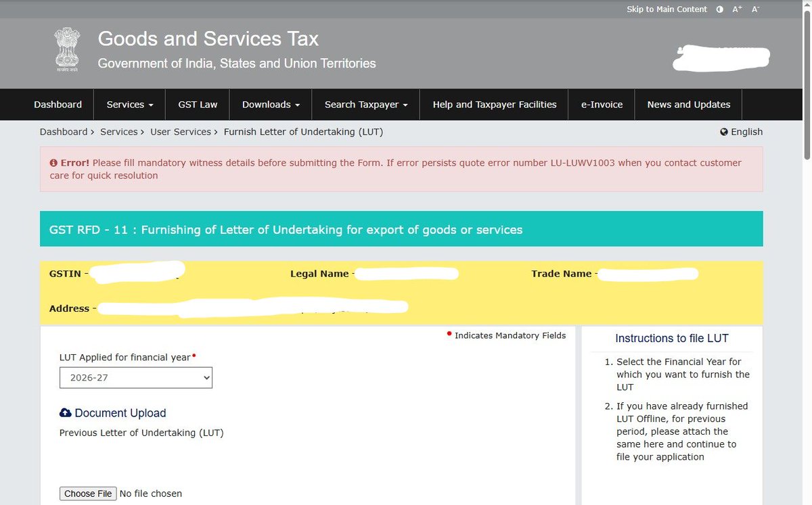812x505 pixels.
Task: Click the 'Address' label
Action: coord(69,308)
